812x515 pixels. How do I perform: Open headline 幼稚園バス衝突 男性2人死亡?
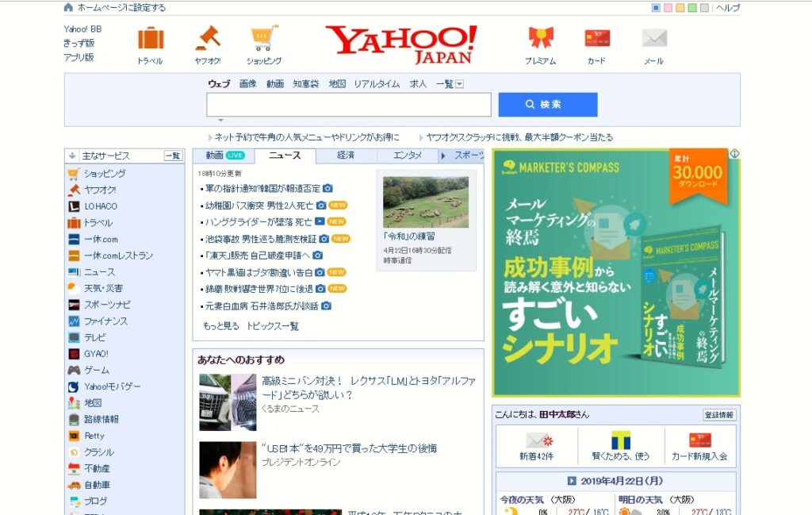[x=259, y=206]
